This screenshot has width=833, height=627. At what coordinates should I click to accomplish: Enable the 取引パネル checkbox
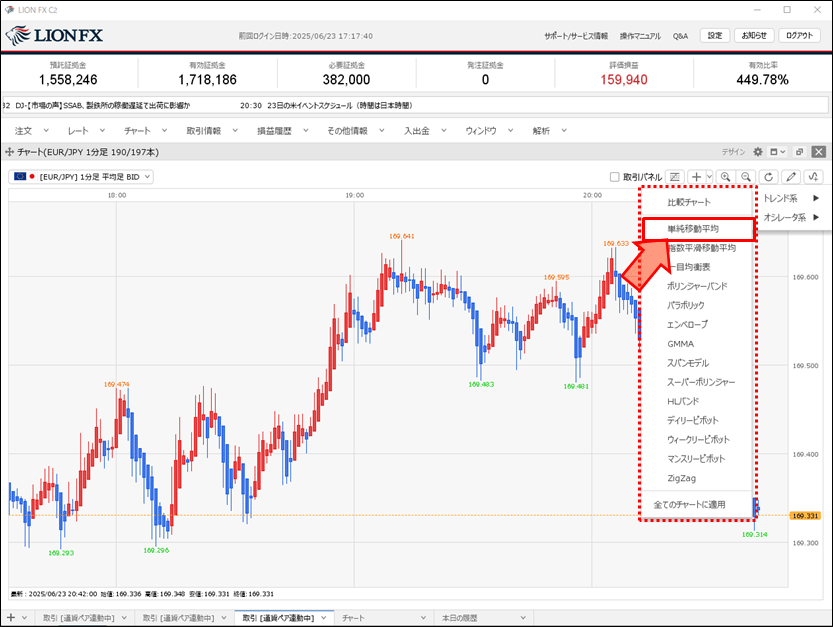(x=615, y=177)
